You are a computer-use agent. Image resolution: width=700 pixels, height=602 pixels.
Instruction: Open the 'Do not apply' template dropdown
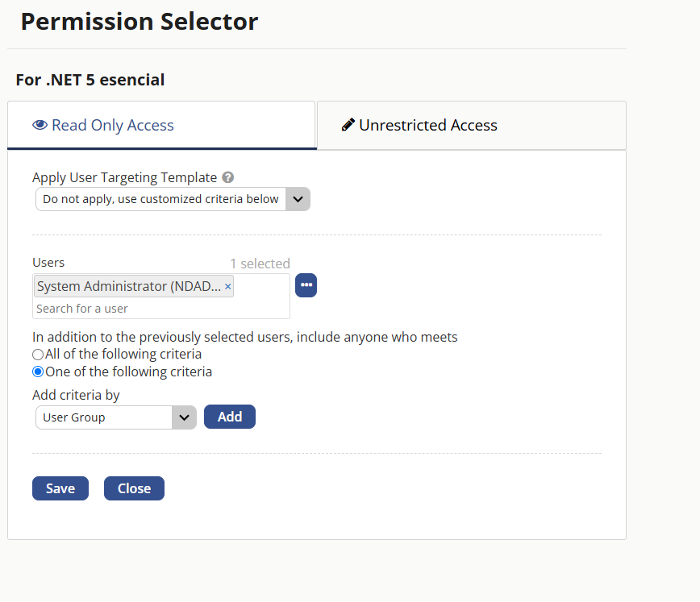pyautogui.click(x=173, y=199)
